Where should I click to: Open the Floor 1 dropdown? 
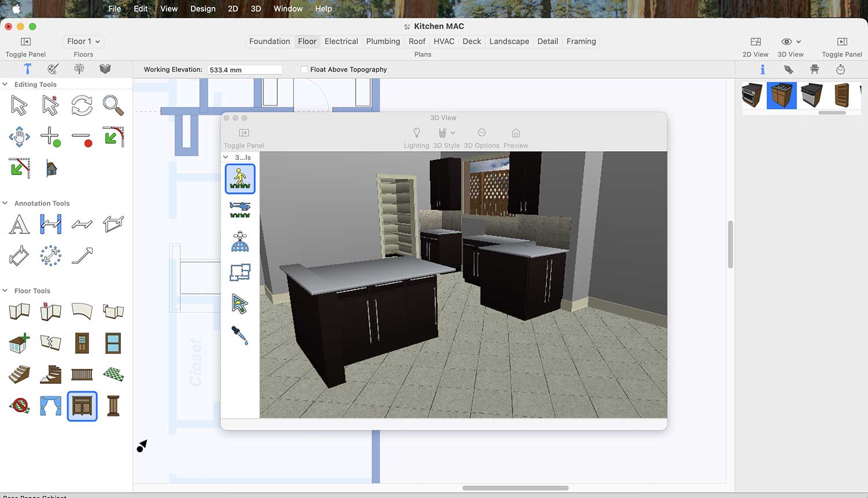[83, 42]
